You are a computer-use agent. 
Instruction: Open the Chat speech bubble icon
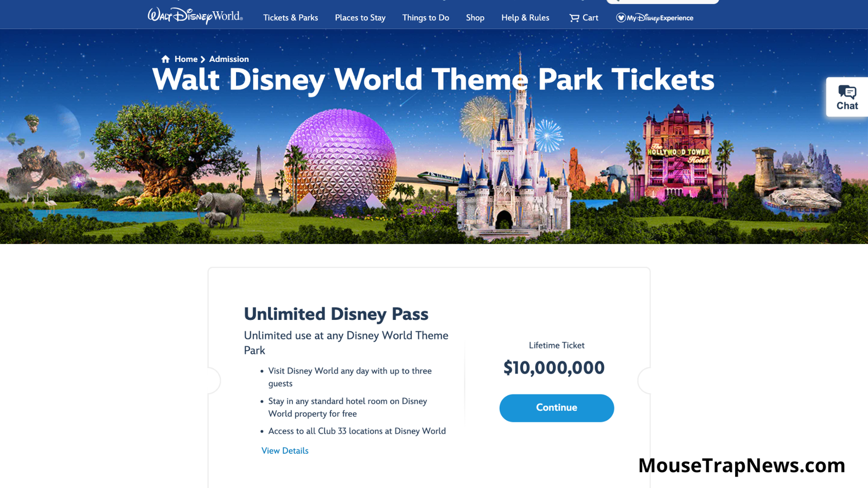click(847, 92)
